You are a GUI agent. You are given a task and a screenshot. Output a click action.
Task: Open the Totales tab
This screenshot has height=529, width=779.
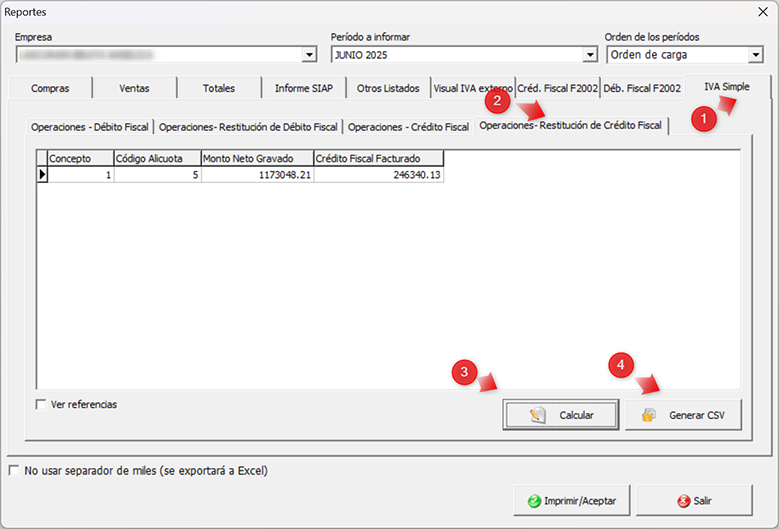[x=218, y=88]
